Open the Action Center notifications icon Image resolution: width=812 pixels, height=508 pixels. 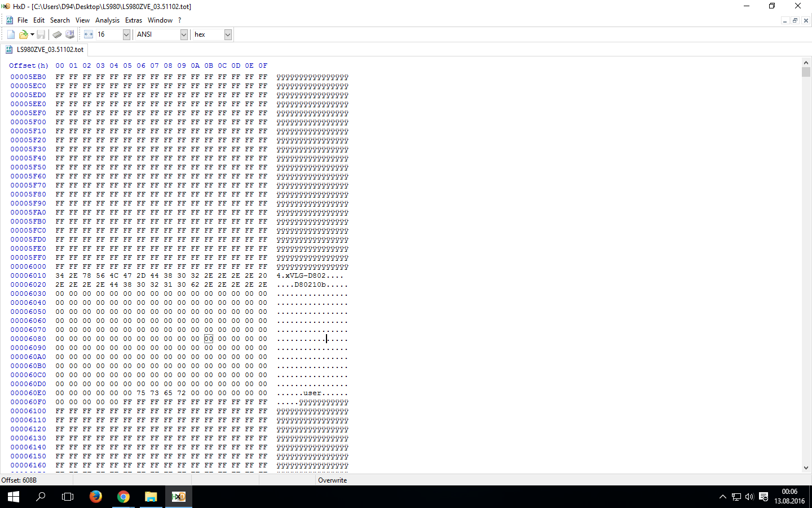pos(764,497)
